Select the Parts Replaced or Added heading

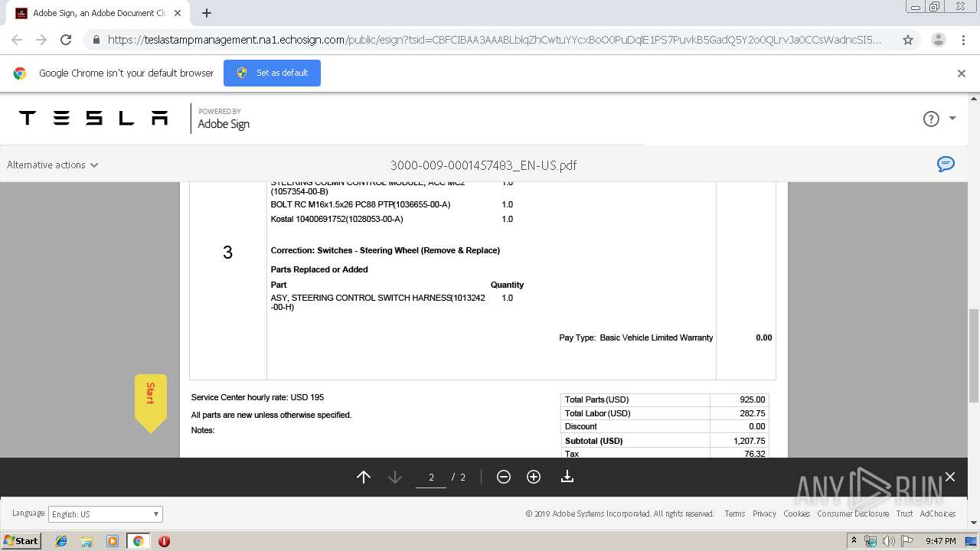(319, 269)
